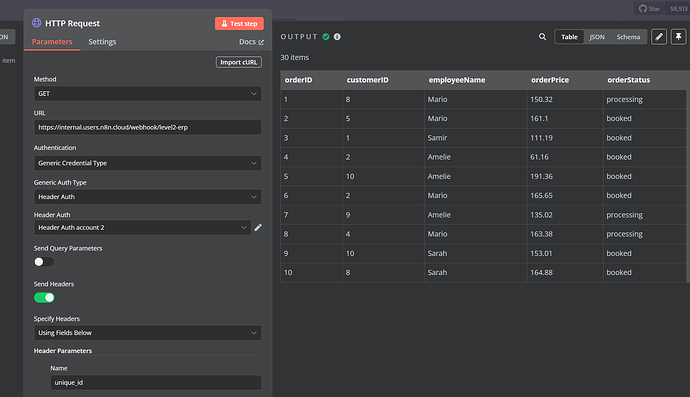Open the Docs link
This screenshot has height=397, width=690.
(251, 42)
